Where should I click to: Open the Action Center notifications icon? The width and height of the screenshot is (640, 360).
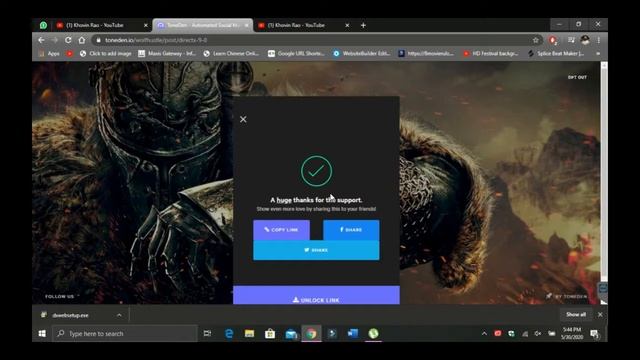coord(595,334)
